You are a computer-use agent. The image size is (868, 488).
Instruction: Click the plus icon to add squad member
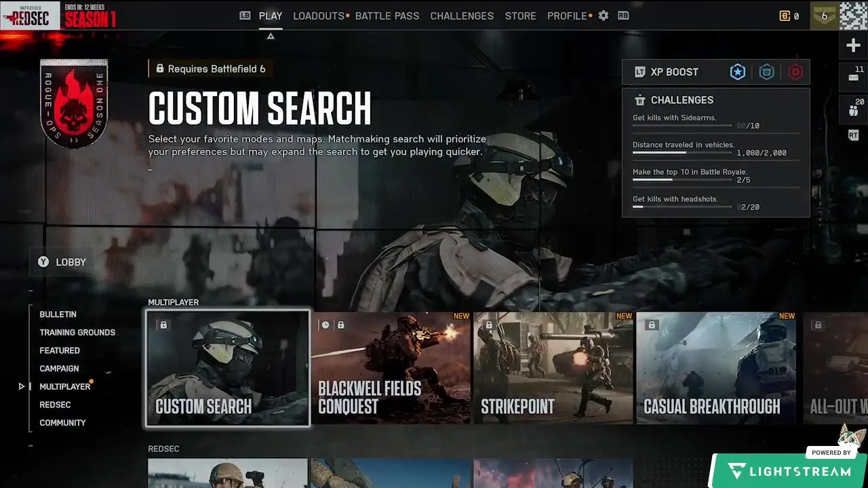coord(854,46)
